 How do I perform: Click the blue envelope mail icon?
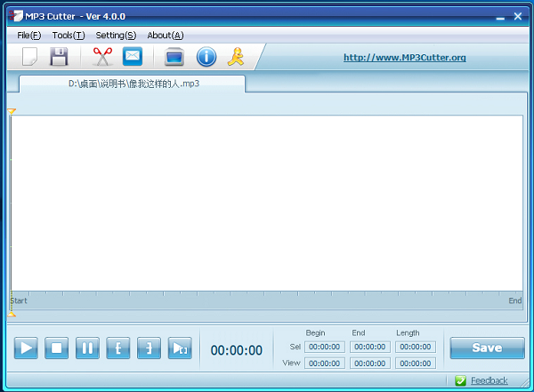click(x=133, y=56)
